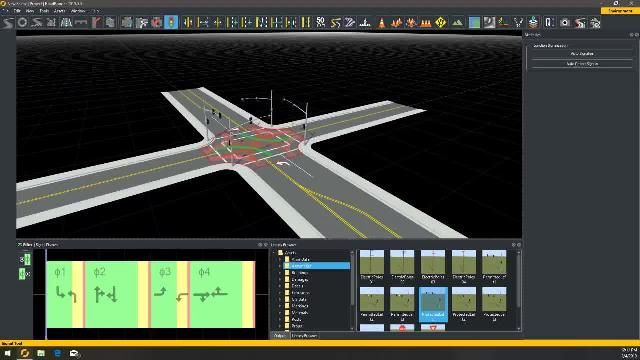Float the Library Browser panel with its header icon

(x=513, y=245)
